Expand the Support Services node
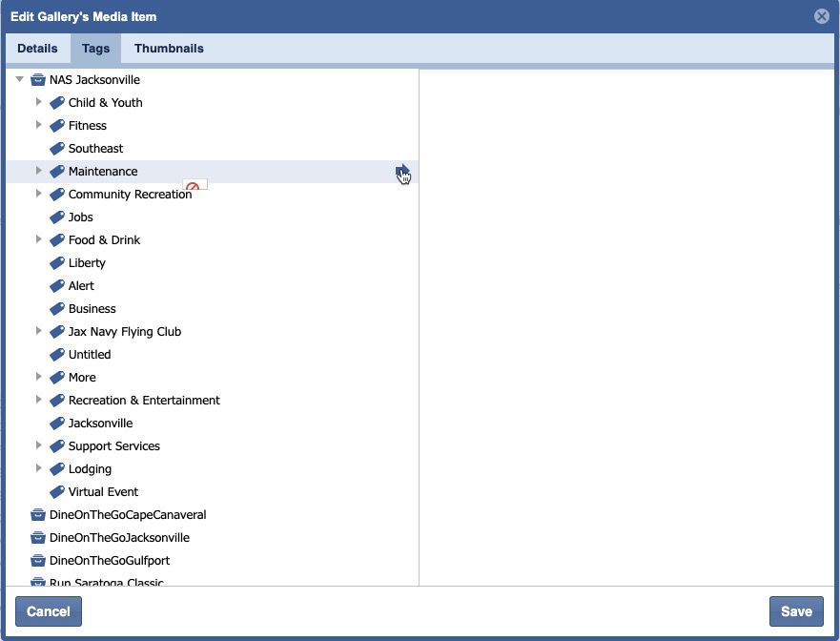The height and width of the screenshot is (641, 840). (x=39, y=445)
